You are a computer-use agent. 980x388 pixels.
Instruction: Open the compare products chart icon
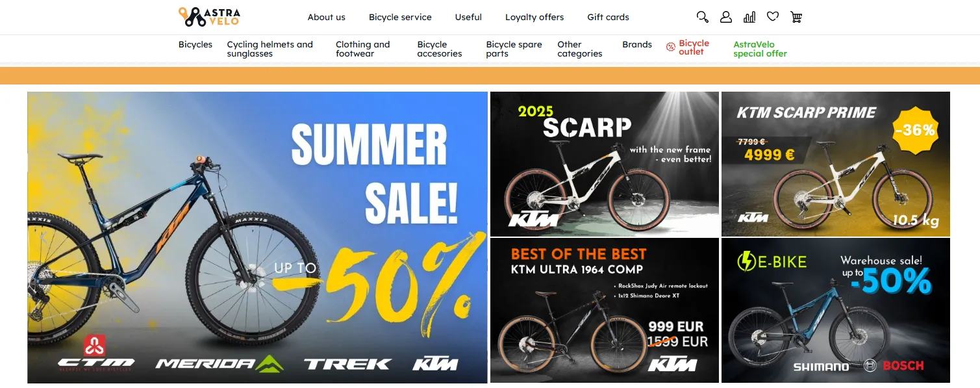(x=749, y=17)
